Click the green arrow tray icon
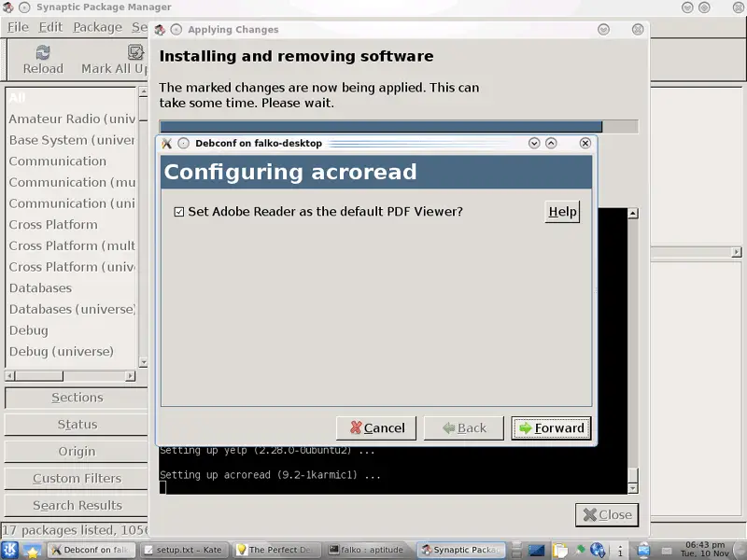Viewport: 747px width, 560px height. tap(580, 550)
